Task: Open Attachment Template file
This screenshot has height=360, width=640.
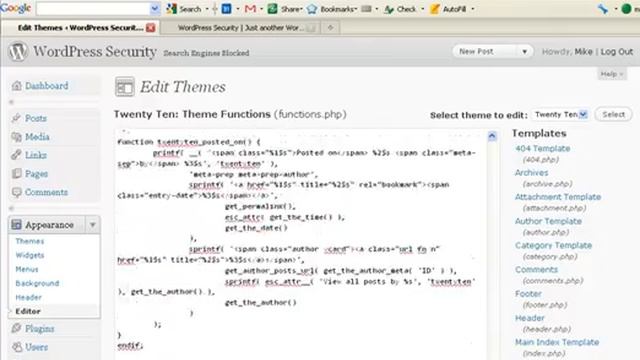Action: coord(558,197)
